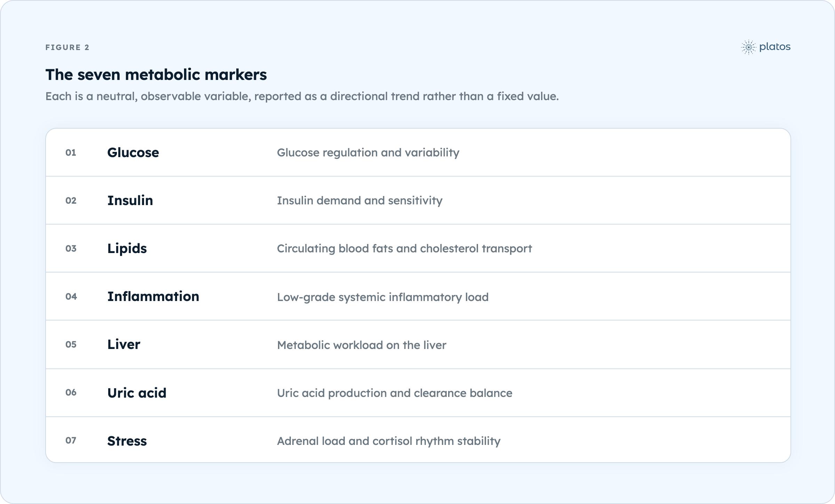Click 'The seven metabolic markers' heading
835x504 pixels.
[156, 75]
